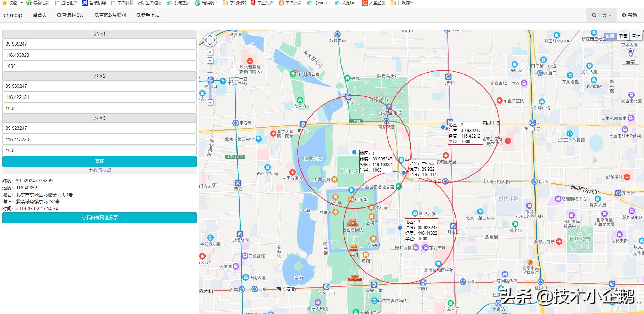Screen dimensions: 644x314
Task: Open the 学习网站 bookmark folder
Action: coord(234,3)
